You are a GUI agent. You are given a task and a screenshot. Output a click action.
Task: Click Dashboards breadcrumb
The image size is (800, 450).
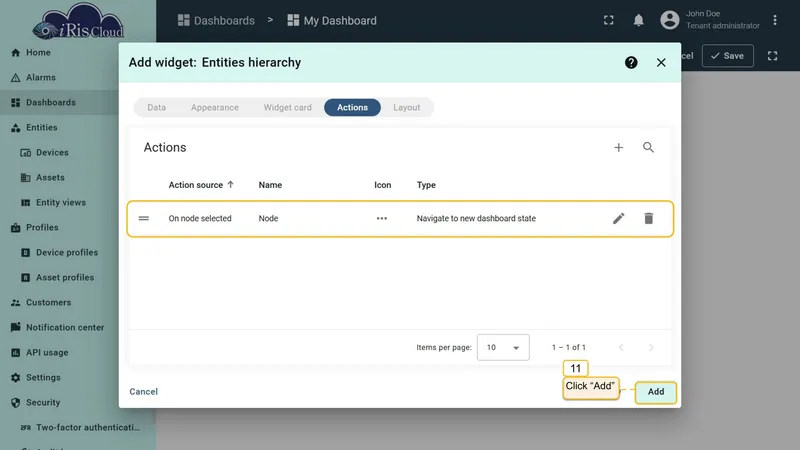coord(216,20)
